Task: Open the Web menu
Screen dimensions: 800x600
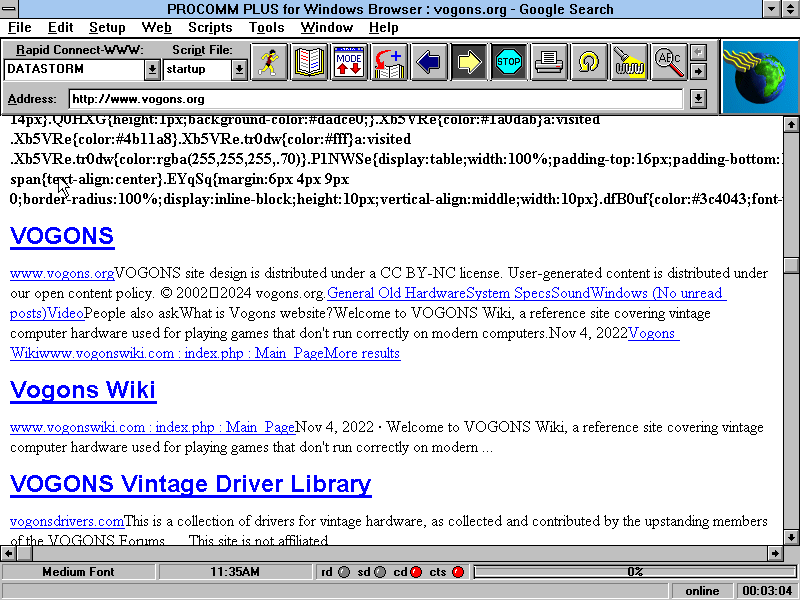Action: coord(156,28)
